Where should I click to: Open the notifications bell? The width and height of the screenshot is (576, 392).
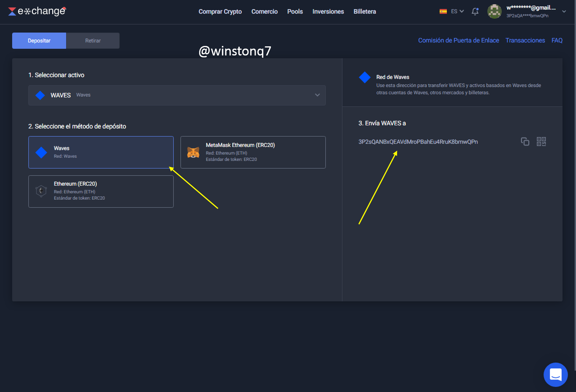pos(475,11)
